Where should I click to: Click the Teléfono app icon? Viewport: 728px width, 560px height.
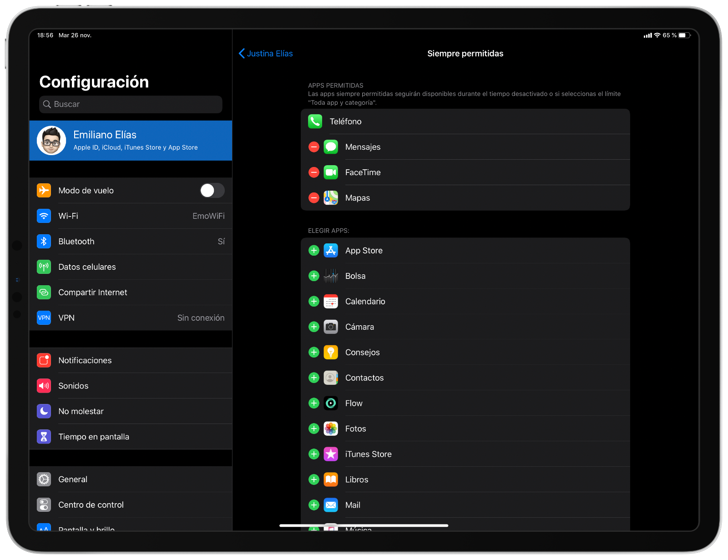(x=315, y=121)
